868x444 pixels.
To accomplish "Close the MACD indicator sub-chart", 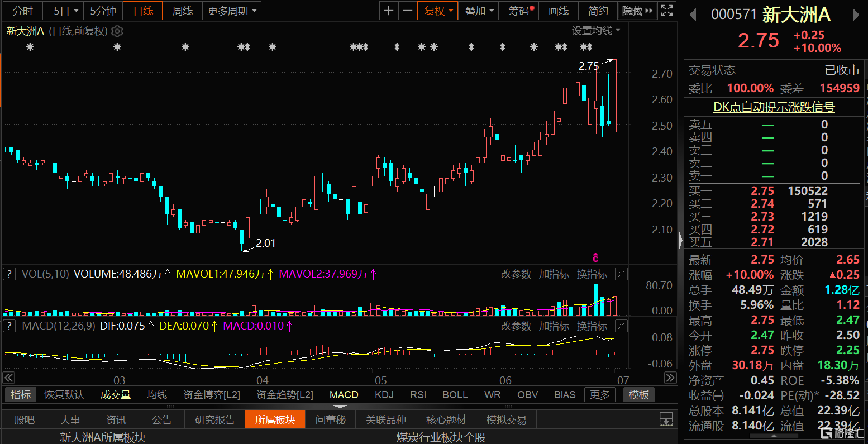I will pos(621,326).
